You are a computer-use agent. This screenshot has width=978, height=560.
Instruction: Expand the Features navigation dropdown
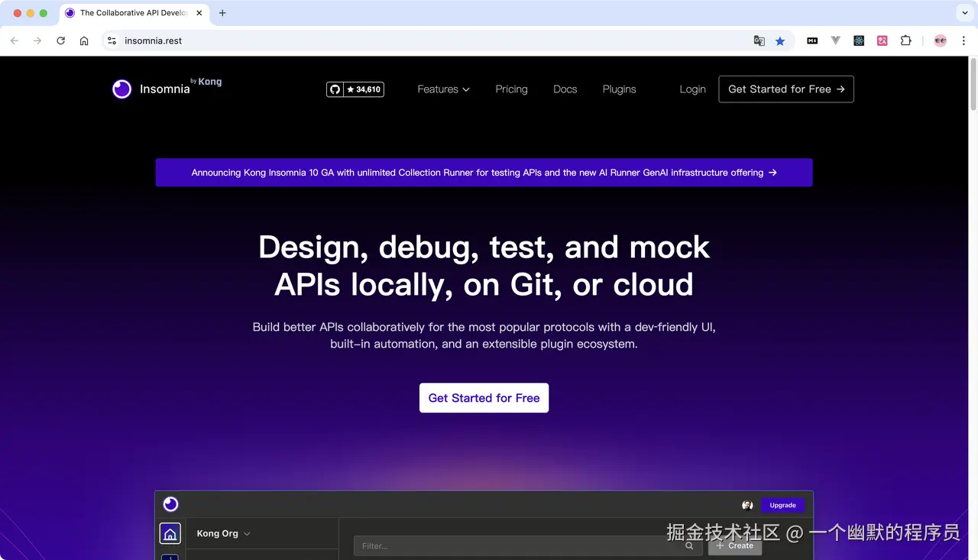tap(443, 89)
